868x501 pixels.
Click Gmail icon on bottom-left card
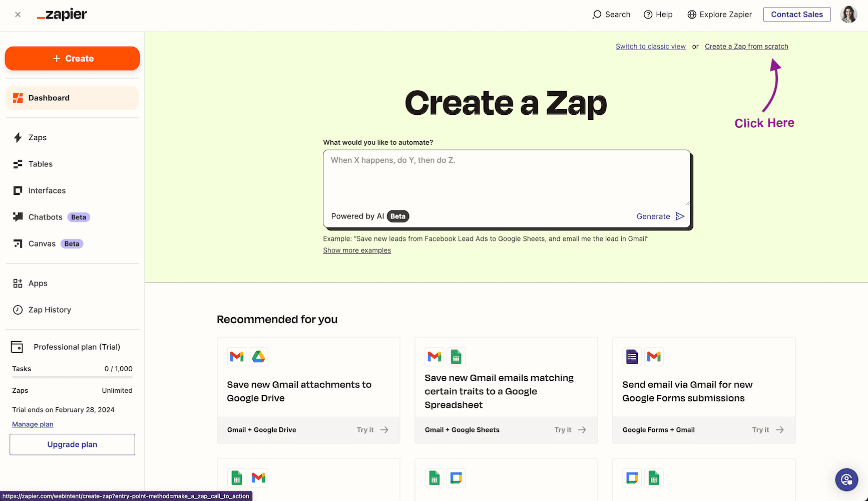coord(258,478)
